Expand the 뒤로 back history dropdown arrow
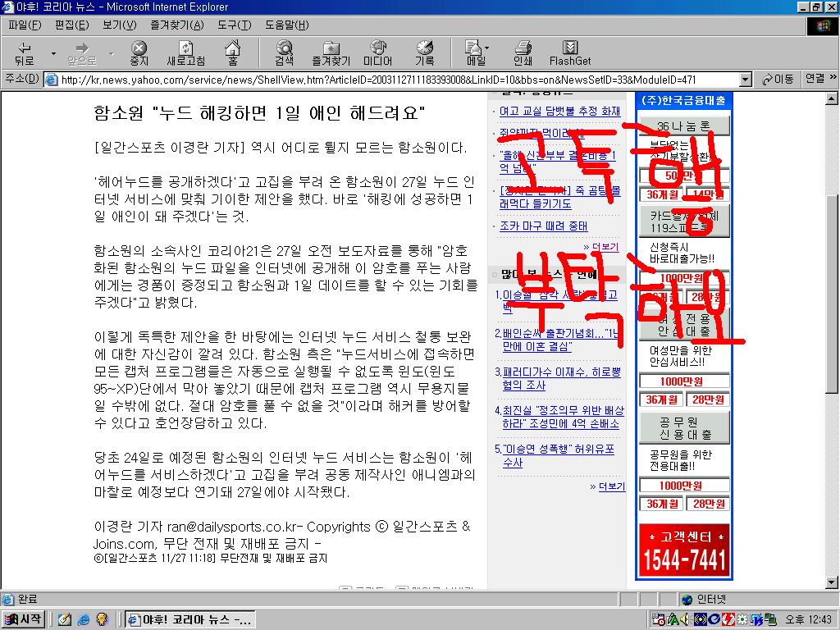 click(53, 53)
